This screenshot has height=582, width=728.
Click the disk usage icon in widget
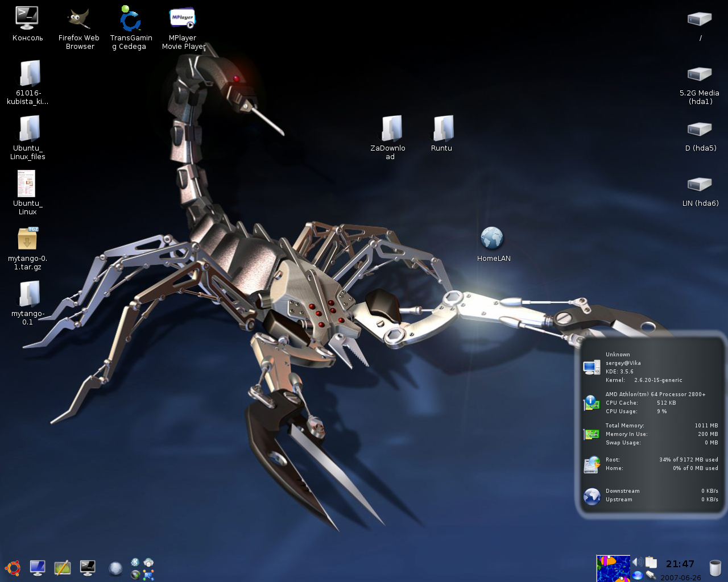tap(591, 464)
